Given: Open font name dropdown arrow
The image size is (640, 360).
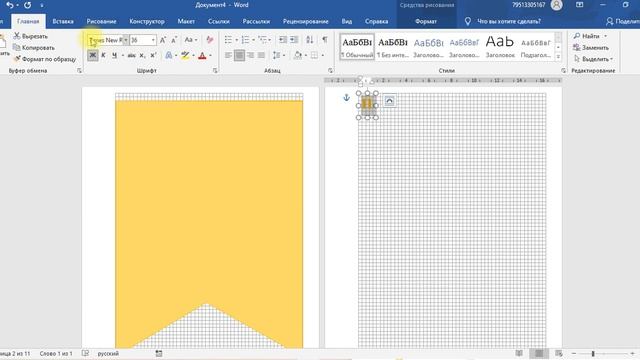Looking at the screenshot, I should pyautogui.click(x=126, y=40).
